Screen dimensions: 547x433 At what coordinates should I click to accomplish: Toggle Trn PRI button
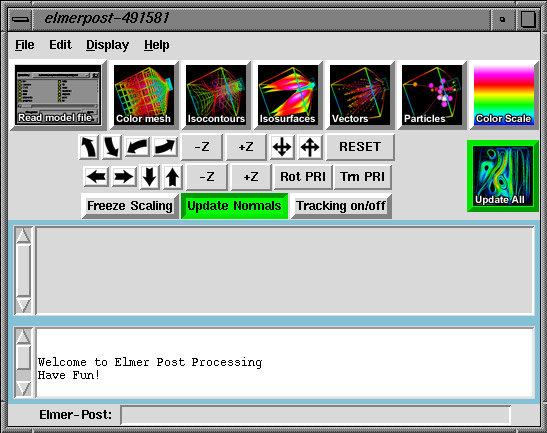(362, 177)
